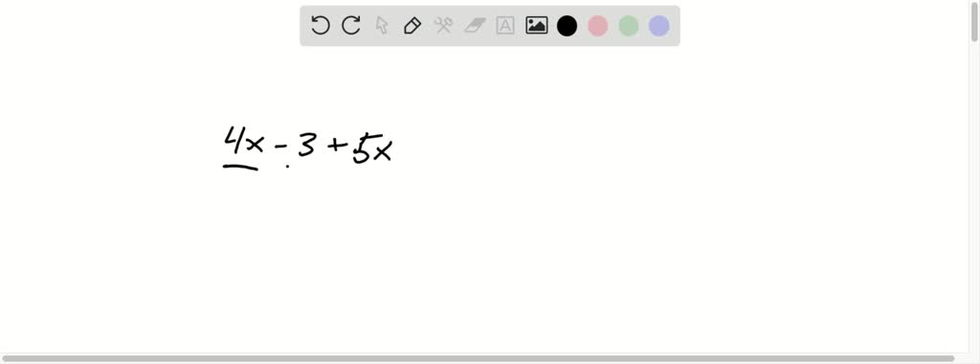Click the handwritten number 3

pyautogui.click(x=306, y=147)
